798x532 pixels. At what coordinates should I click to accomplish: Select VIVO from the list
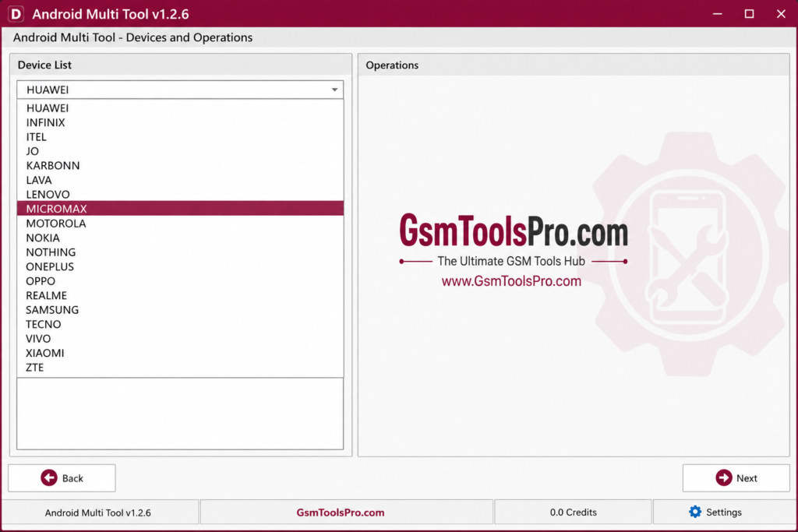[180, 339]
